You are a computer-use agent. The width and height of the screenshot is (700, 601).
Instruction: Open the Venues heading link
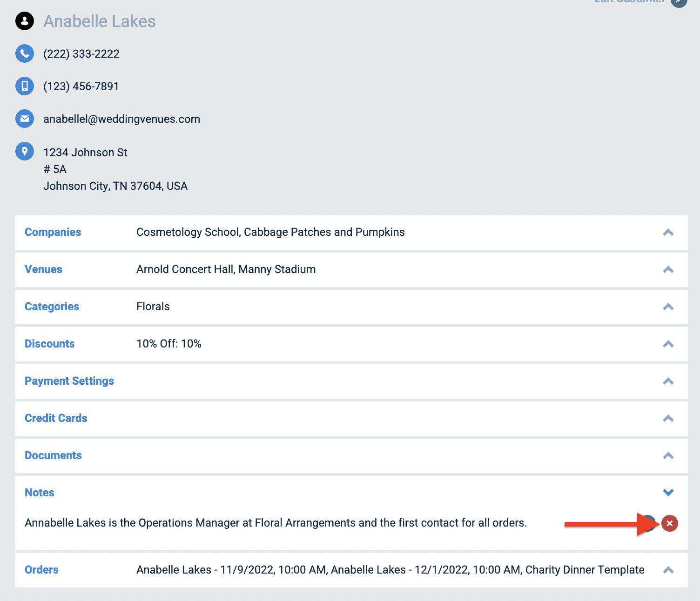click(43, 269)
